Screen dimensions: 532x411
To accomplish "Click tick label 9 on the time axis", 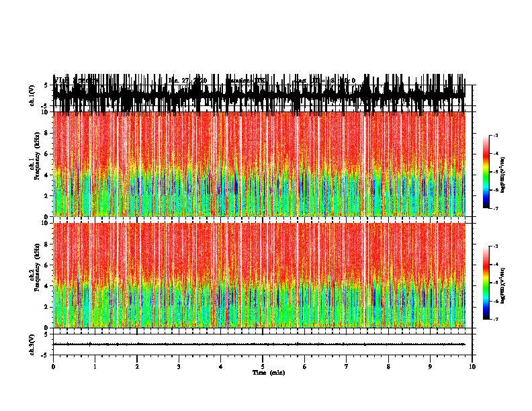I will pyautogui.click(x=430, y=367).
